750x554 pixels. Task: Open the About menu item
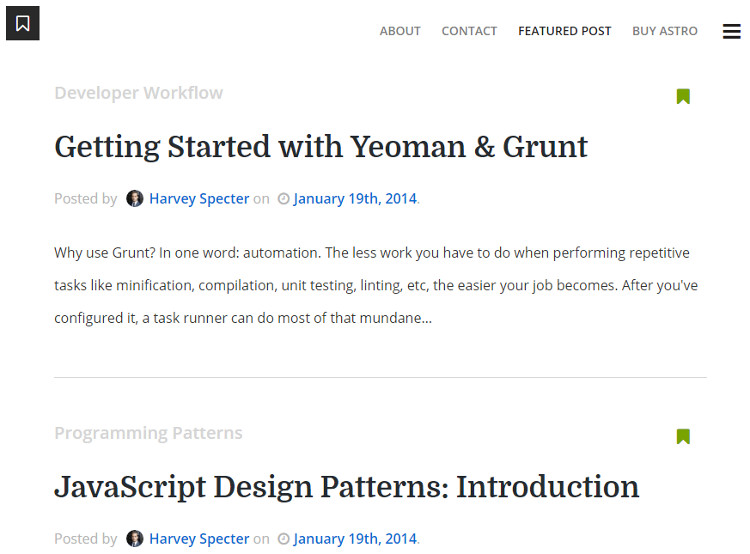tap(400, 31)
